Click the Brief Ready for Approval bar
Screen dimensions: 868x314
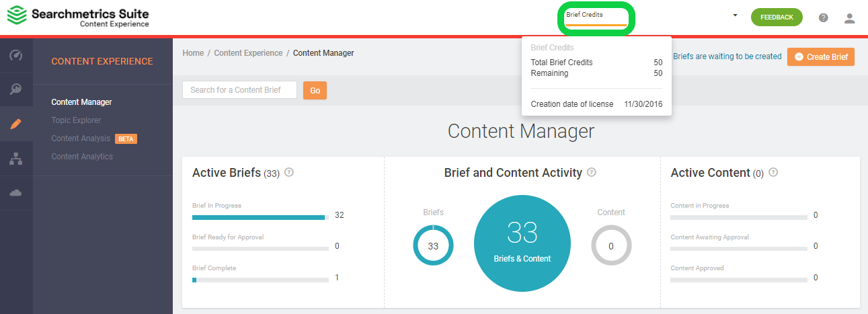[260, 249]
